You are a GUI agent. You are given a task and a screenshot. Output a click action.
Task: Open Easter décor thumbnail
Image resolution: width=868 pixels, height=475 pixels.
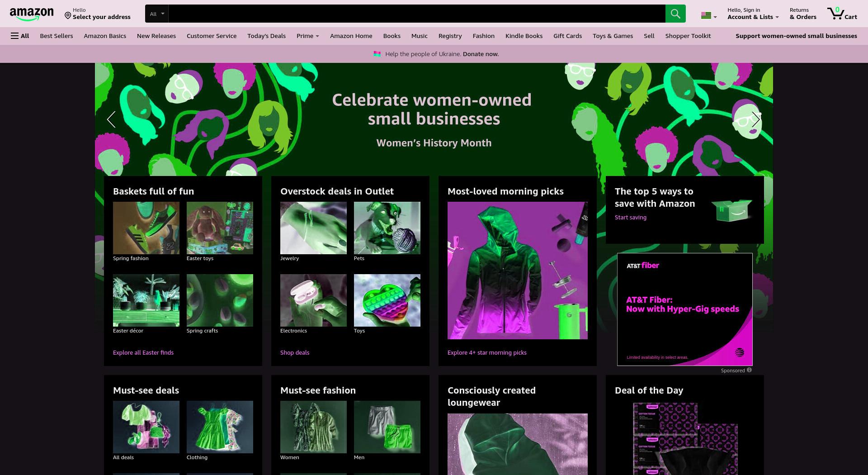click(x=146, y=300)
